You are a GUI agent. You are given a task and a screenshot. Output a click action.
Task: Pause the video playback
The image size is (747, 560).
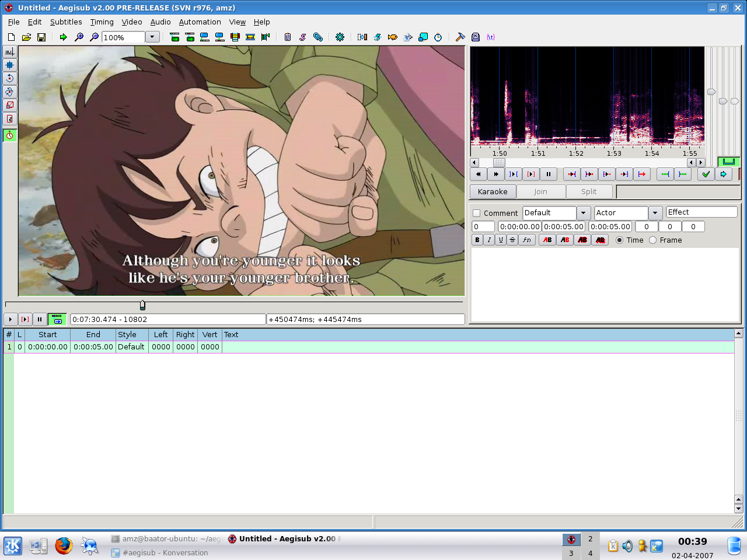40,319
